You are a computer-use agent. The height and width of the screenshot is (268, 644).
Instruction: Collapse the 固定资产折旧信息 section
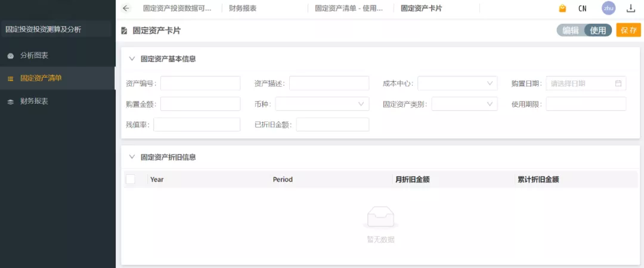(x=132, y=157)
